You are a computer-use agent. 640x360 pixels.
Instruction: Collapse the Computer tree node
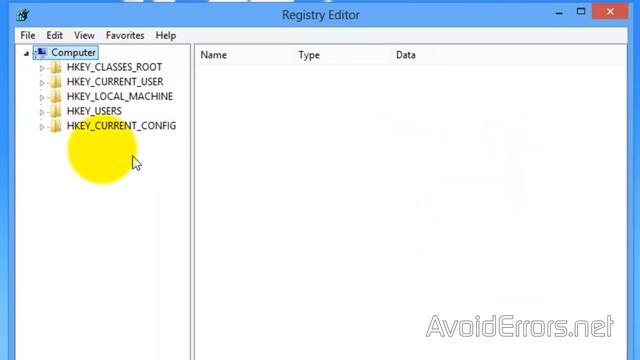[27, 53]
